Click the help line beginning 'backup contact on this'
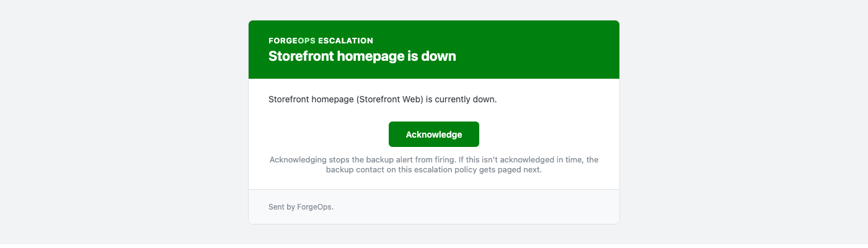This screenshot has height=248, width=868. tap(434, 170)
